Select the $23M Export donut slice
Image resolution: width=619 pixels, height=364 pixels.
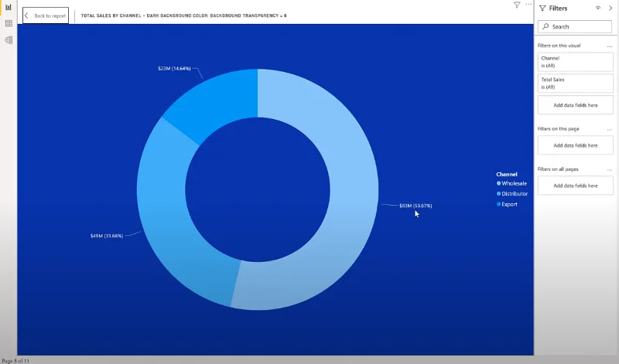(x=218, y=101)
